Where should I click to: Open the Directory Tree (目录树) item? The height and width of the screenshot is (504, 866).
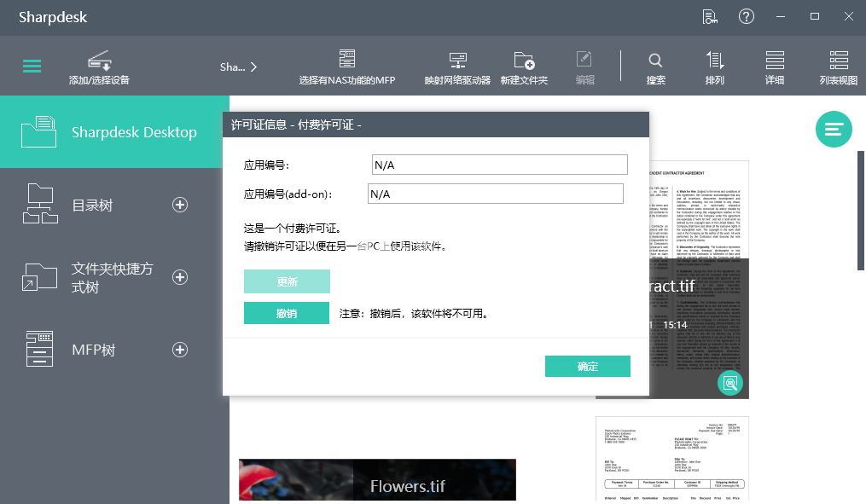(93, 206)
